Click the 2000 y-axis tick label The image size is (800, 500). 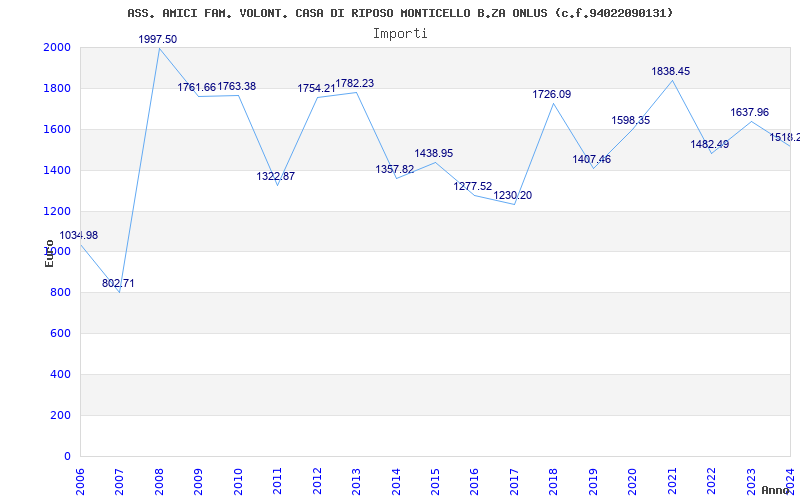coord(56,48)
